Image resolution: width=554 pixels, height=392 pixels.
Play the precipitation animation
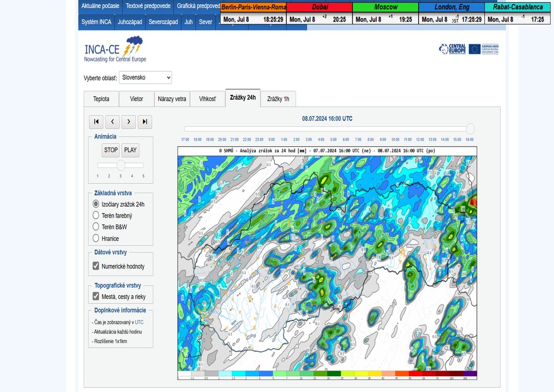[x=131, y=150]
